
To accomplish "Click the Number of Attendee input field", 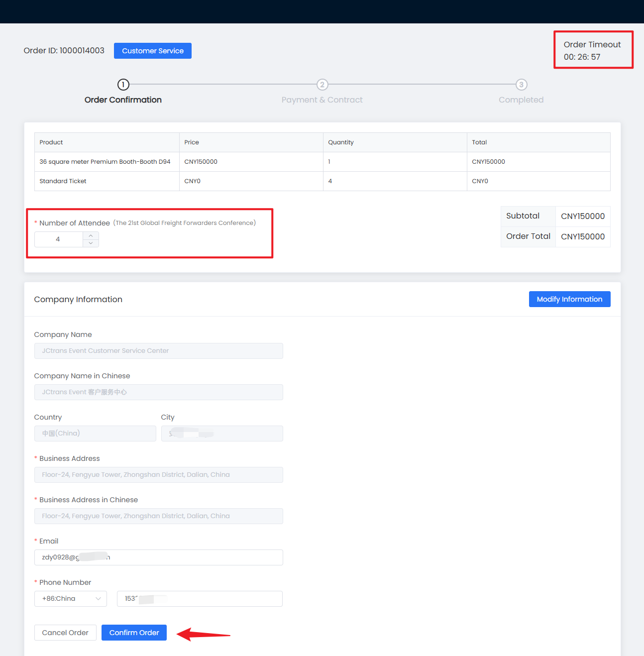I will [58, 239].
